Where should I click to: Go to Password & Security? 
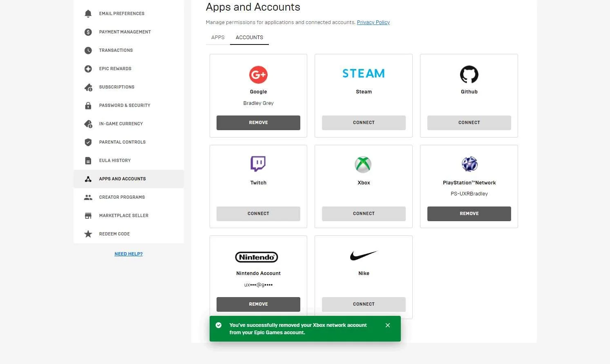pyautogui.click(x=129, y=105)
